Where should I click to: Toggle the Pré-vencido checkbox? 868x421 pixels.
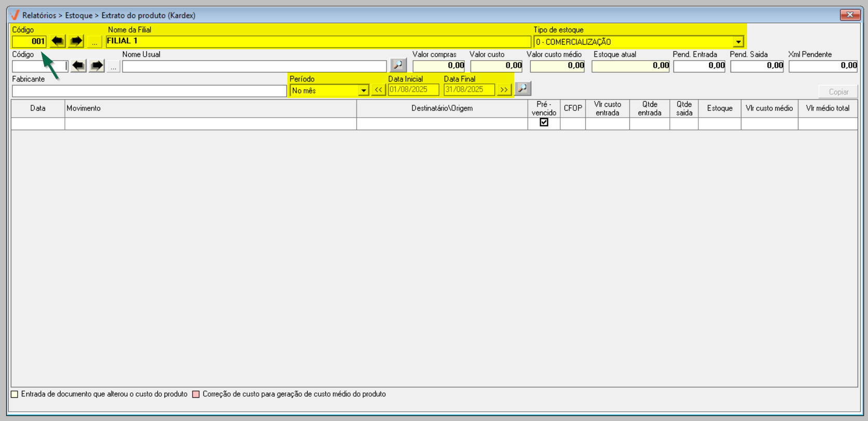point(544,122)
